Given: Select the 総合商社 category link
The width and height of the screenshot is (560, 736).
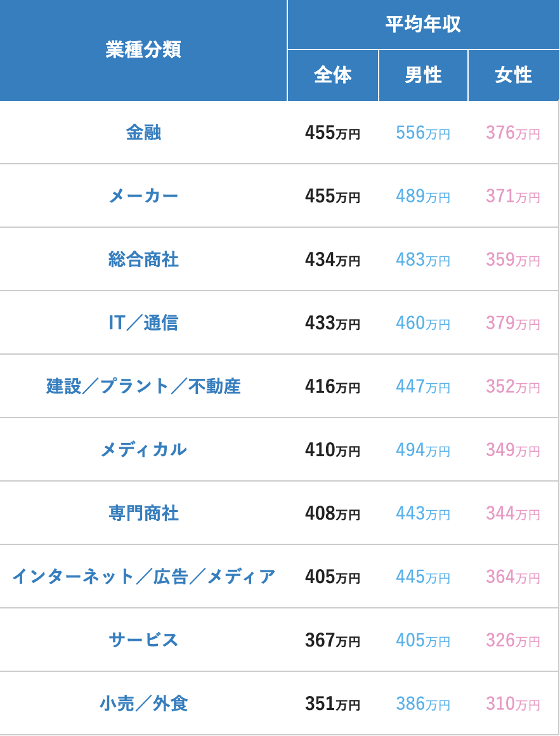Looking at the screenshot, I should click(143, 260).
